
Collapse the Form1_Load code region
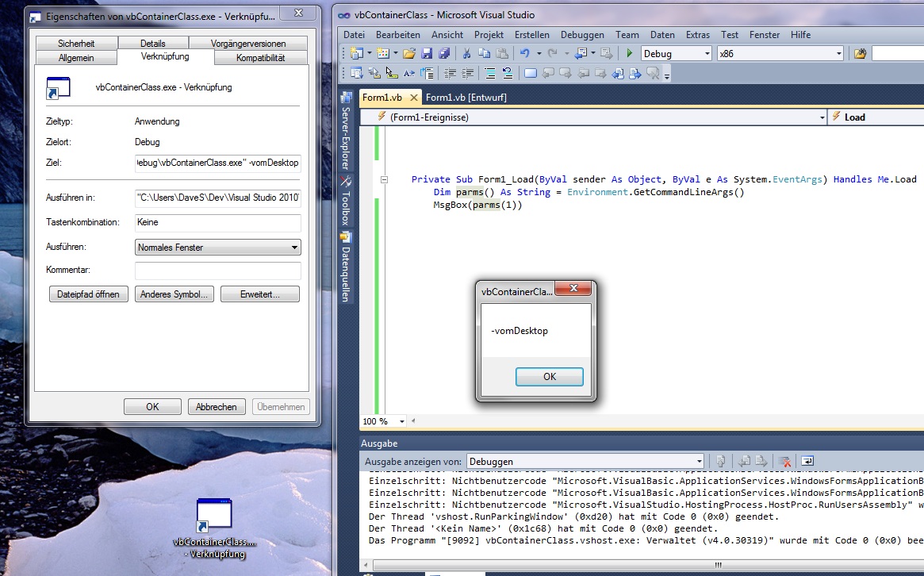[385, 180]
